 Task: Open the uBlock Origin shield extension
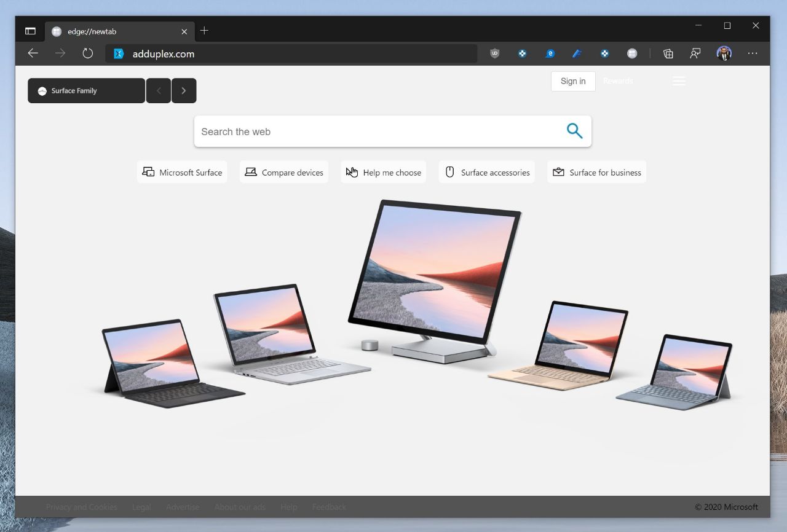495,53
